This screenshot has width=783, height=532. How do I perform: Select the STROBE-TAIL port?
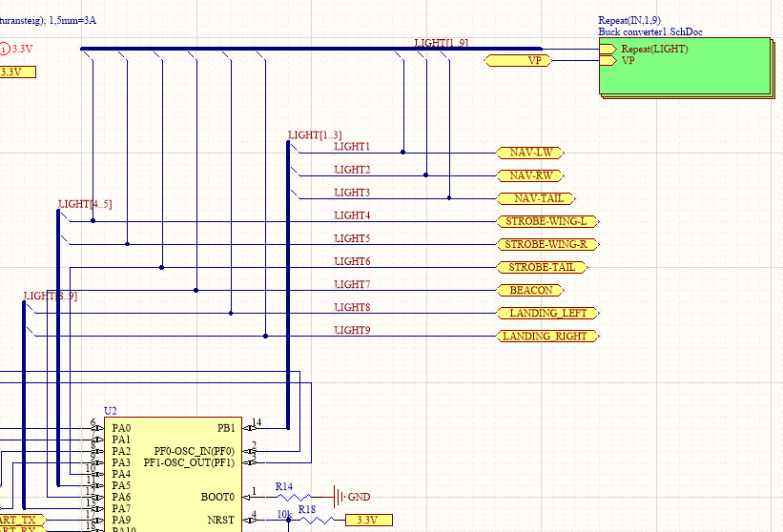(543, 268)
